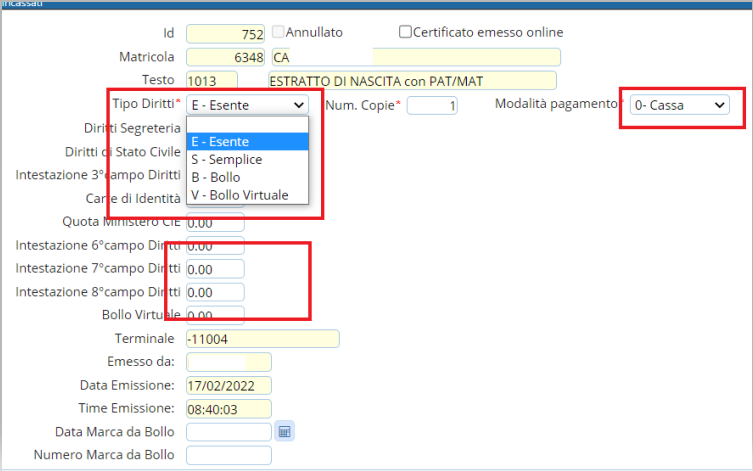
Task: Expand the Tipo Diritti dropdown
Action: (248, 104)
